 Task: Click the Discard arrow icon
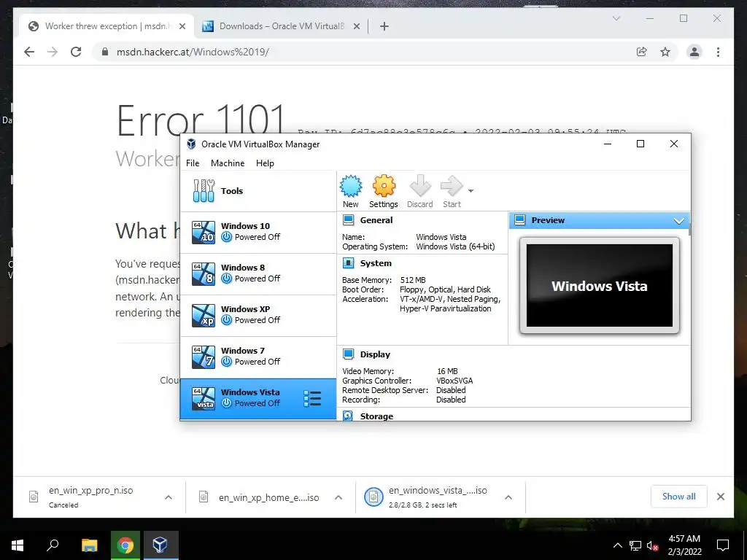point(419,186)
